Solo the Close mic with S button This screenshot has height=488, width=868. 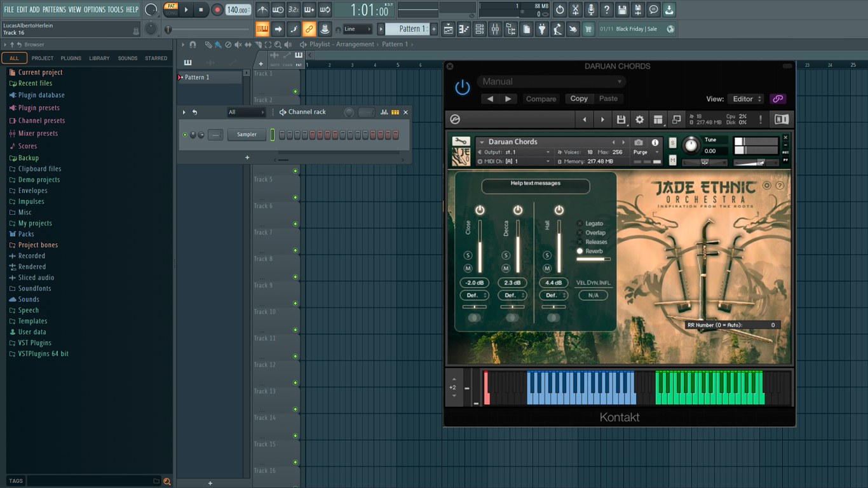click(468, 255)
